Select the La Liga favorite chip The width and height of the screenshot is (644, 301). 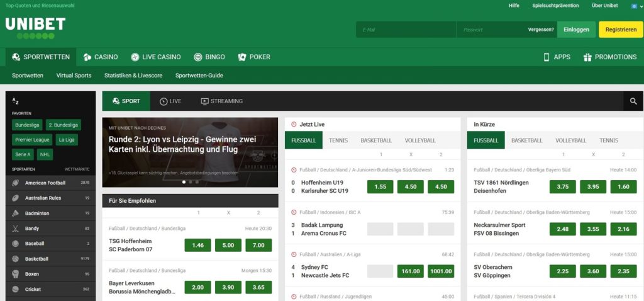67,140
